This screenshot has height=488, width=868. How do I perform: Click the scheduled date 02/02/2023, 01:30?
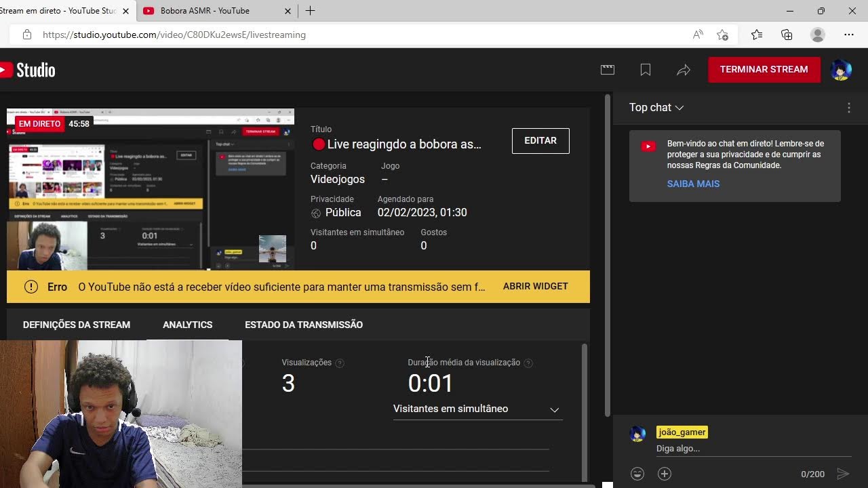point(422,212)
